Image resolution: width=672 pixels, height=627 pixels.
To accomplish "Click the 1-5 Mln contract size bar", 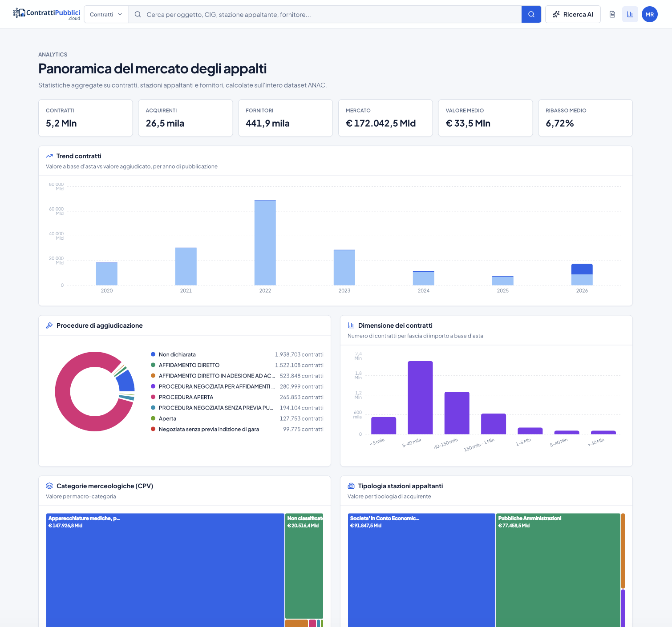I will pos(530,431).
